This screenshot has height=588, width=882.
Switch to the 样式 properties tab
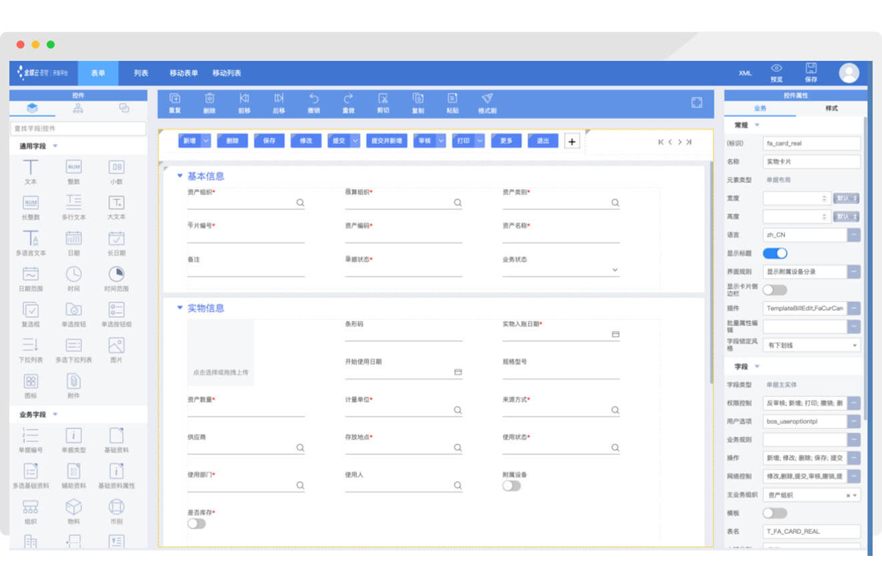pyautogui.click(x=831, y=108)
